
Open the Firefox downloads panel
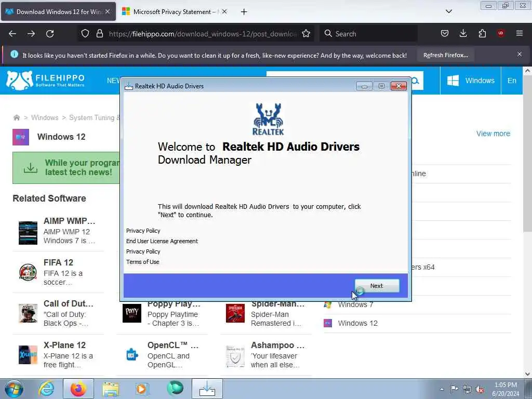463,33
